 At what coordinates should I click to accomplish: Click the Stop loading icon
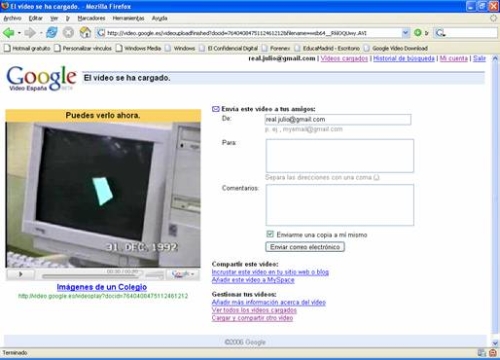pyautogui.click(x=68, y=33)
